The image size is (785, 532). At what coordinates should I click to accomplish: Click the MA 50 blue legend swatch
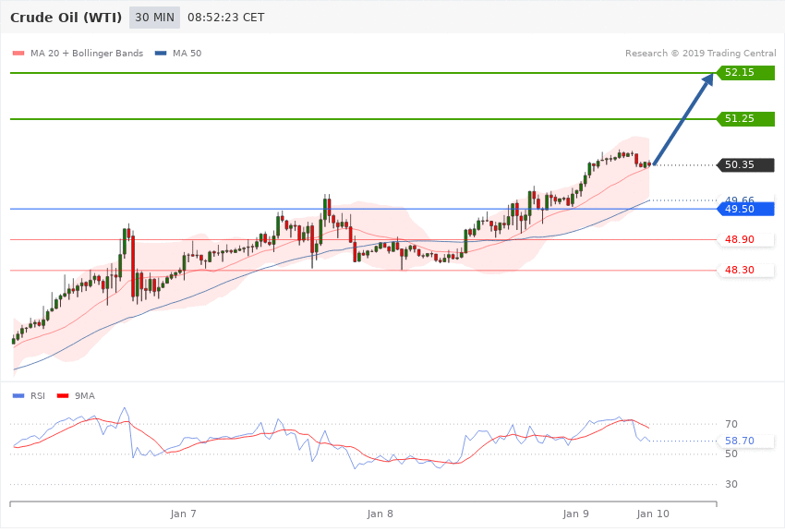point(161,53)
